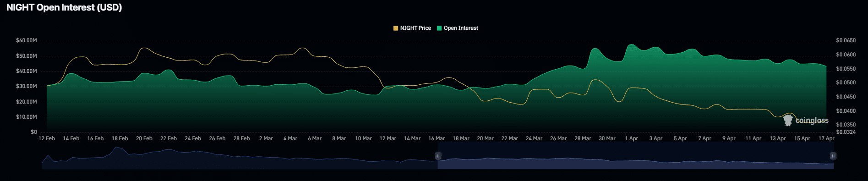
Task: Click the 14 Mar date label
Action: 412,138
